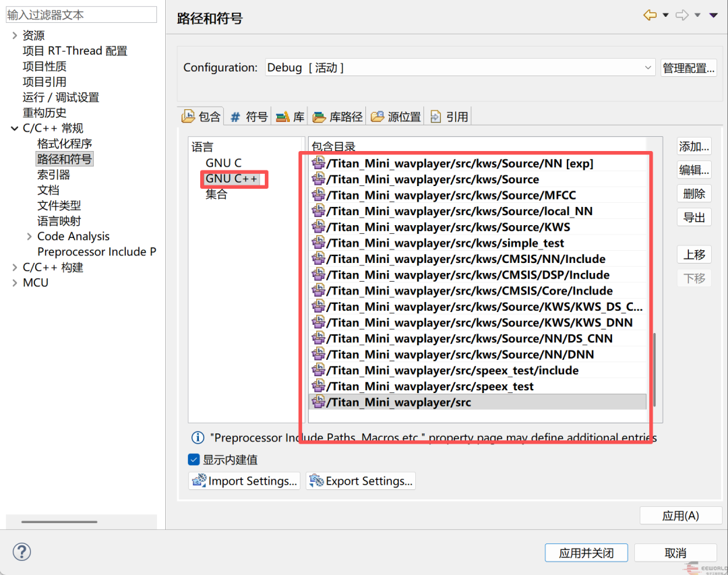Click the 添加... button

tap(694, 147)
